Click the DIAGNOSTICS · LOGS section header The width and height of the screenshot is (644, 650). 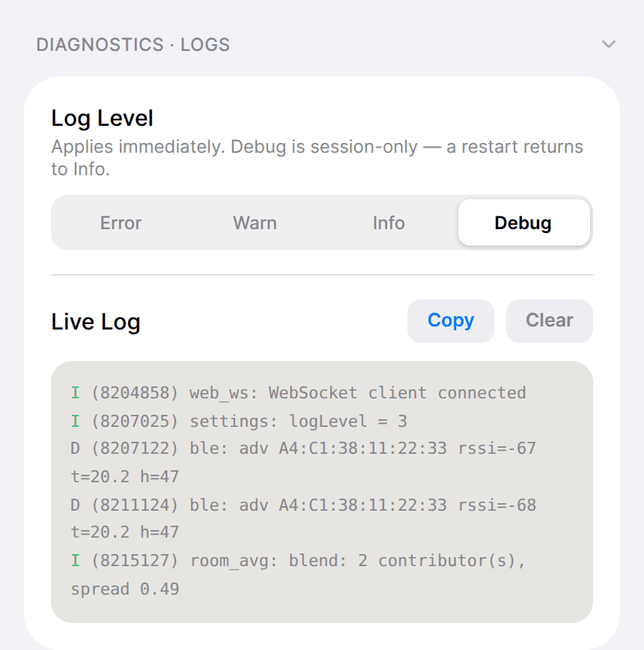[133, 45]
